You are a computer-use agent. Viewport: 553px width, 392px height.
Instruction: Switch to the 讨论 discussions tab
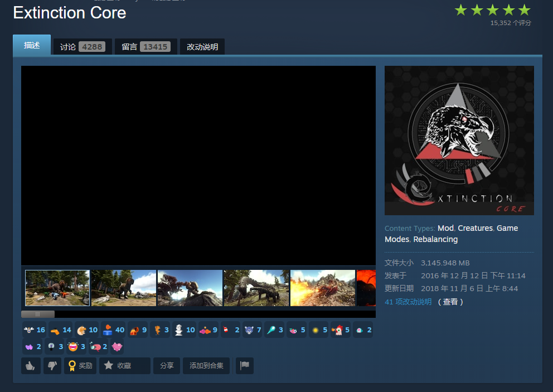pyautogui.click(x=81, y=47)
